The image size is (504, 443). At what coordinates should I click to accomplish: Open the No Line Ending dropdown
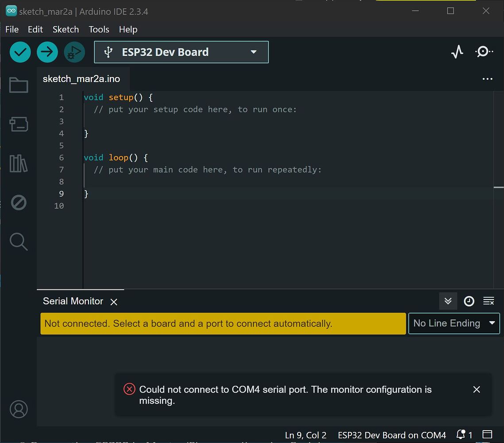(454, 323)
